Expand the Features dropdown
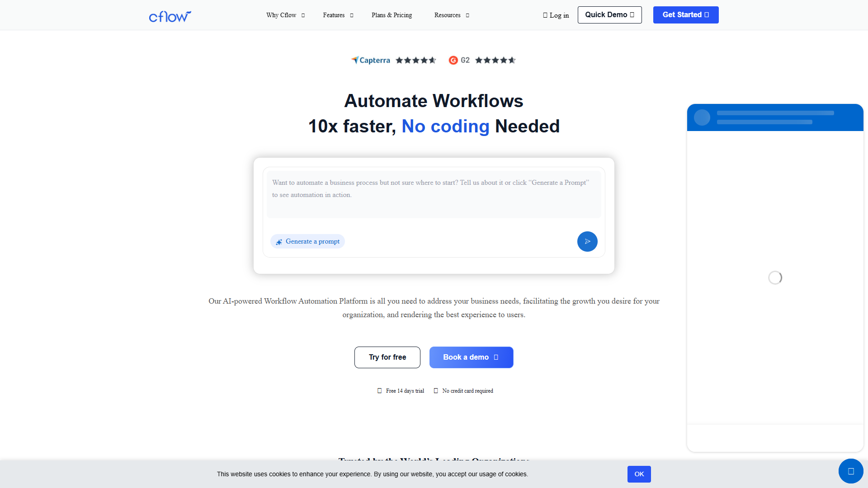The image size is (868, 488). (338, 15)
